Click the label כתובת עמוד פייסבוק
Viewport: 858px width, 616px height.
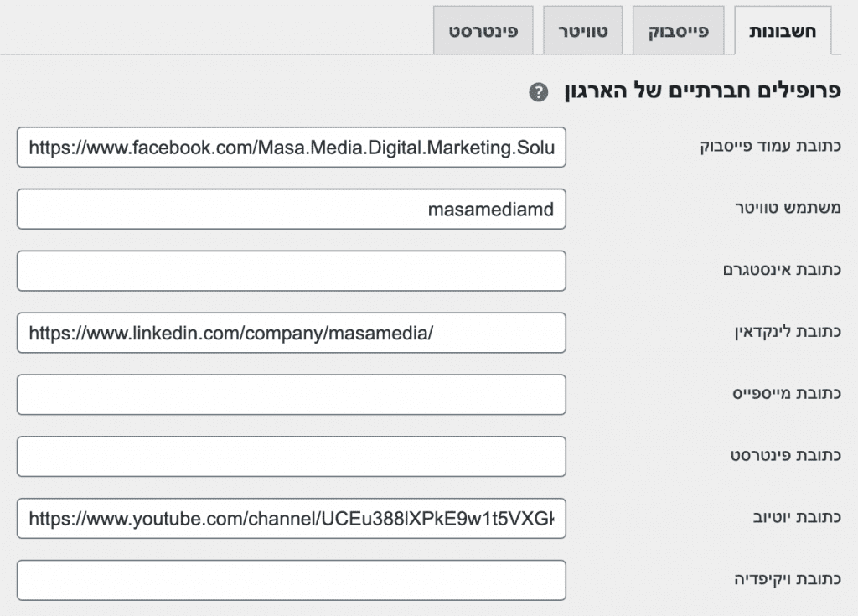pos(771,146)
